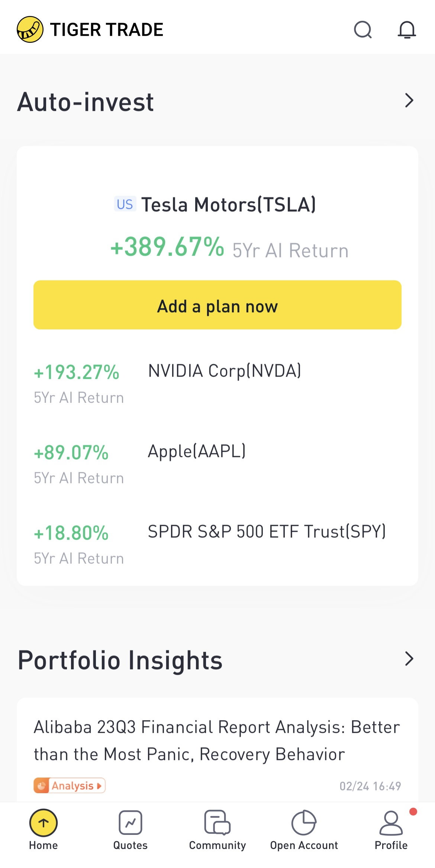Expand the Auto-invest section chevron
Image resolution: width=435 pixels, height=868 pixels.
pos(409,100)
